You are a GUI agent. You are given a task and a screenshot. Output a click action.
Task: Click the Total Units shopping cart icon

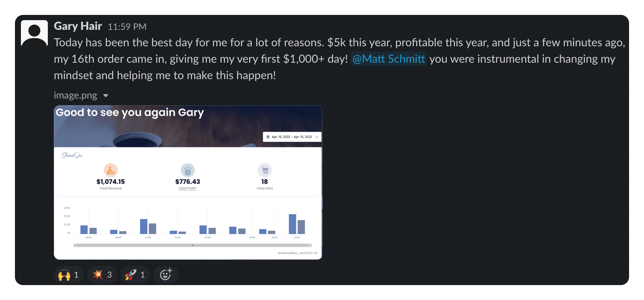point(265,171)
